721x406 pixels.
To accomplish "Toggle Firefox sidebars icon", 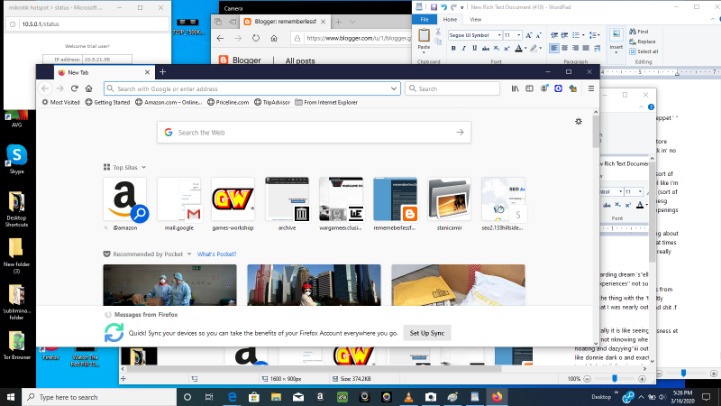I will pyautogui.click(x=529, y=88).
